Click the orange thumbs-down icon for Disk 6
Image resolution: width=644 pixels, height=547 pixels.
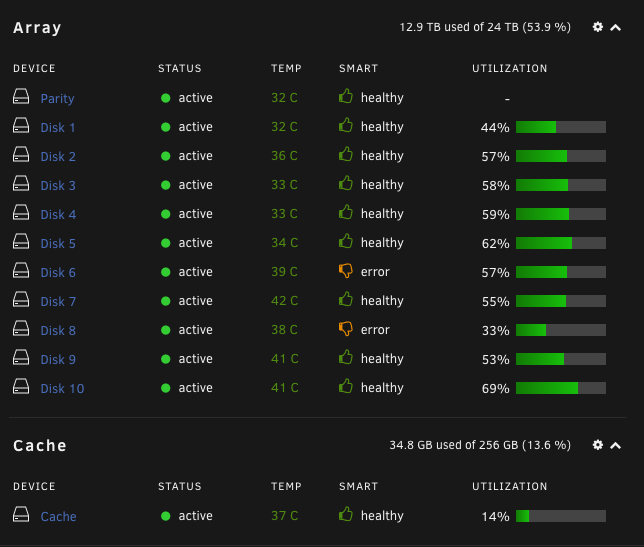coord(346,271)
